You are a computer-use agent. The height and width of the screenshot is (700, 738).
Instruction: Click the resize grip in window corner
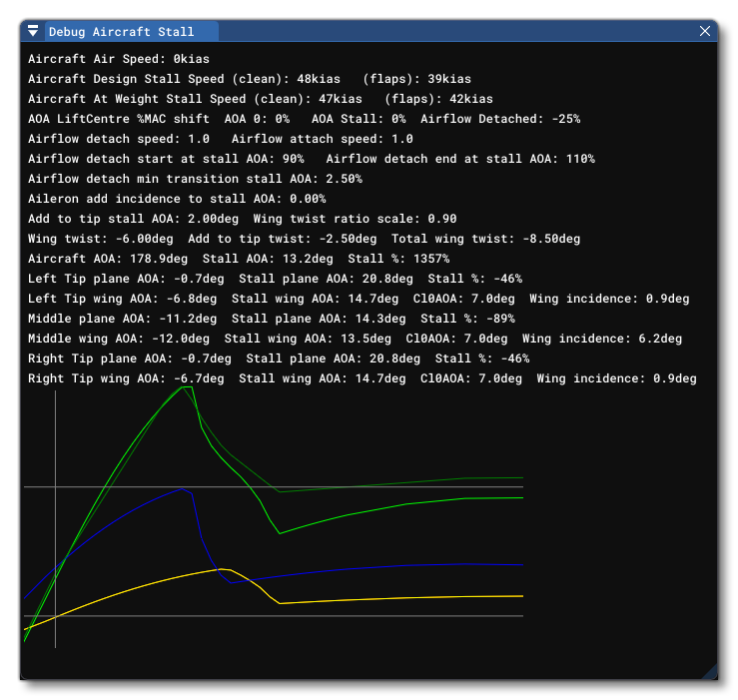coord(709,671)
